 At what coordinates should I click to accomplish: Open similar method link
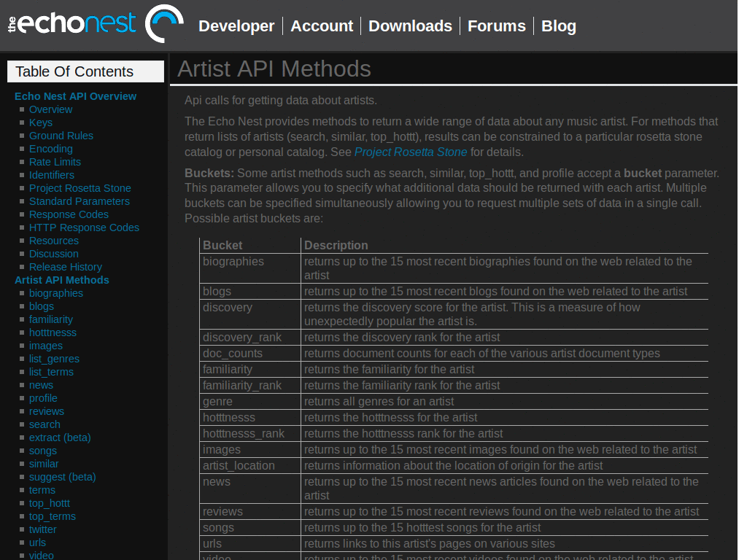[x=44, y=464]
